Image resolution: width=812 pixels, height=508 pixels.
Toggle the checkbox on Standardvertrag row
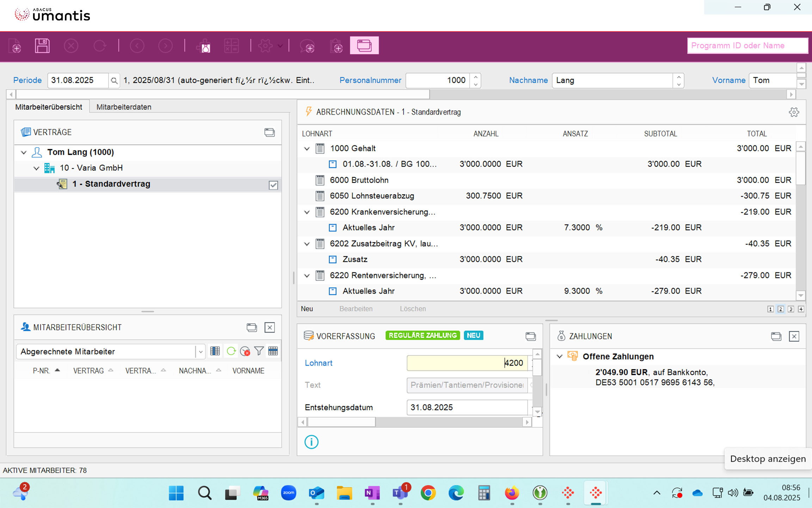pyautogui.click(x=273, y=185)
